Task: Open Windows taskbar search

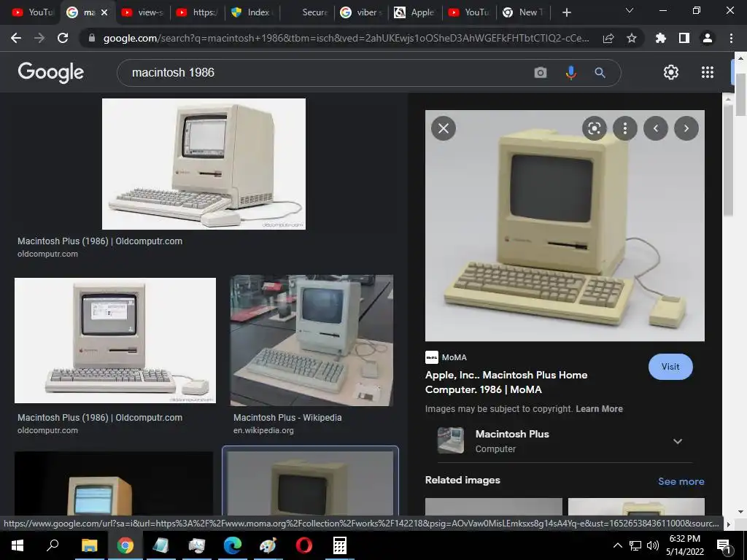Action: click(x=53, y=545)
